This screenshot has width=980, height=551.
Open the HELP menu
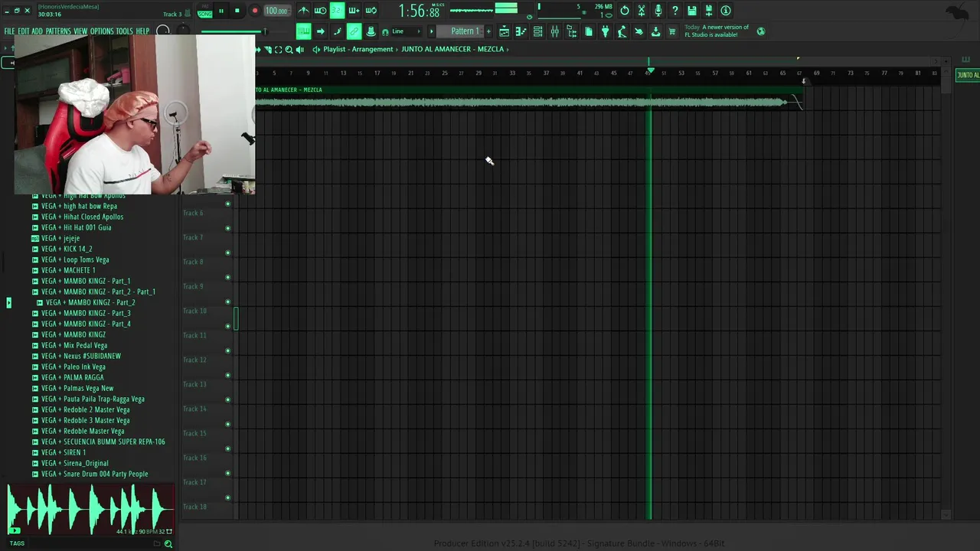(143, 31)
